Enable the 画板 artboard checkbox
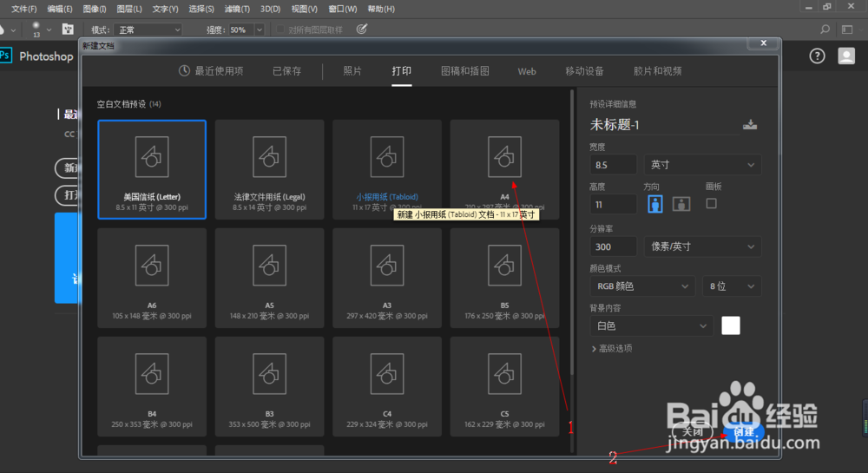Image resolution: width=868 pixels, height=473 pixels. coord(712,204)
